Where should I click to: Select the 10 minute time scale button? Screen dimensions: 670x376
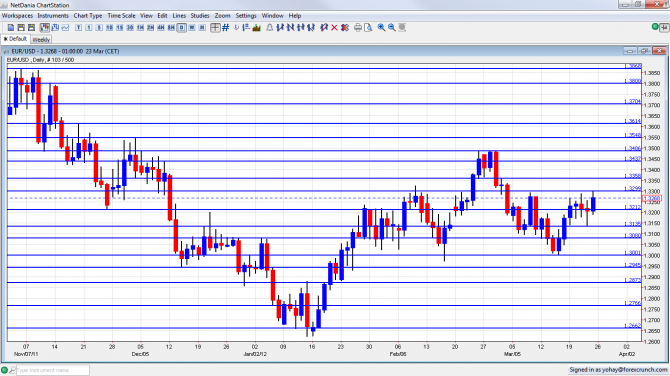(109, 27)
